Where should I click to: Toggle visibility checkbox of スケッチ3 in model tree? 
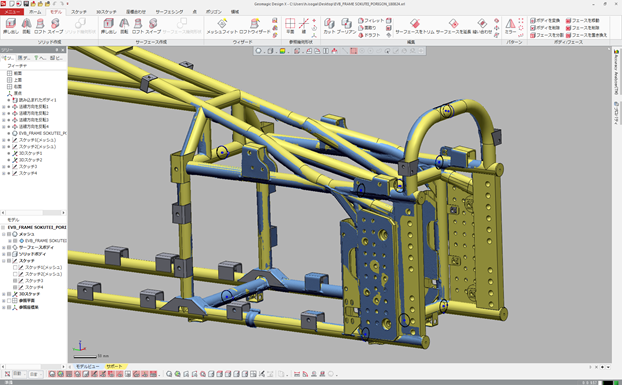point(15,281)
